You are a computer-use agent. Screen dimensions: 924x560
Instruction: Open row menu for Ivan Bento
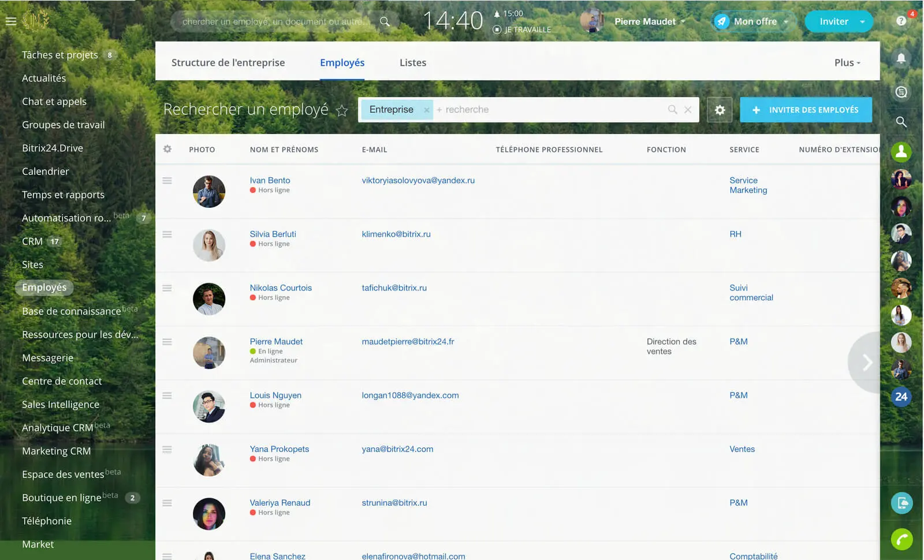pyautogui.click(x=167, y=181)
